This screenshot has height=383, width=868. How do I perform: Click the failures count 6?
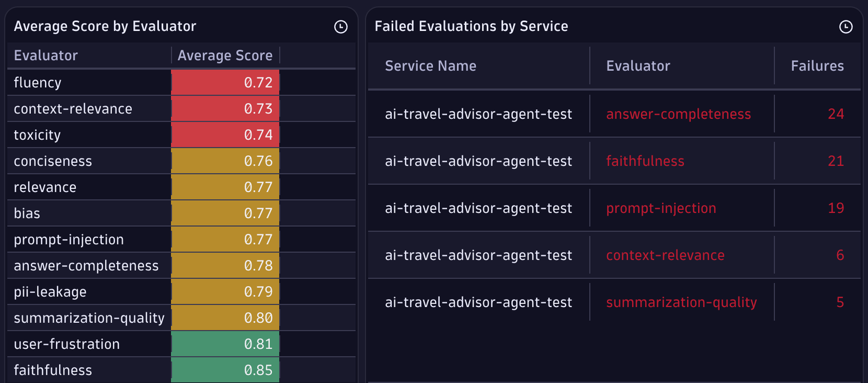pyautogui.click(x=840, y=255)
